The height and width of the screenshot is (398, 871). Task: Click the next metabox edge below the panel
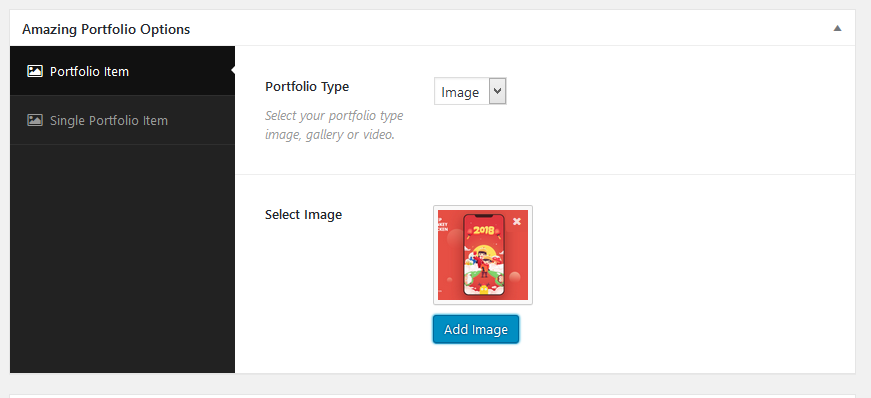click(x=432, y=396)
